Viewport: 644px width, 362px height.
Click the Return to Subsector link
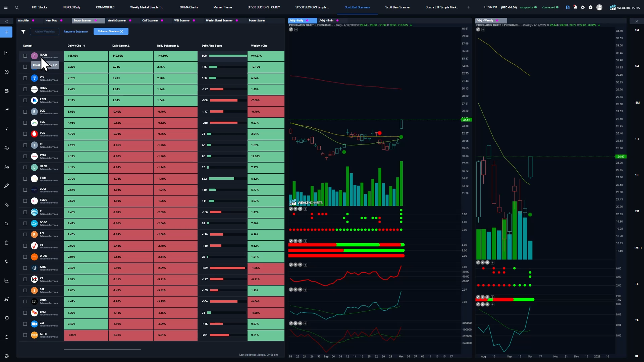pos(76,32)
